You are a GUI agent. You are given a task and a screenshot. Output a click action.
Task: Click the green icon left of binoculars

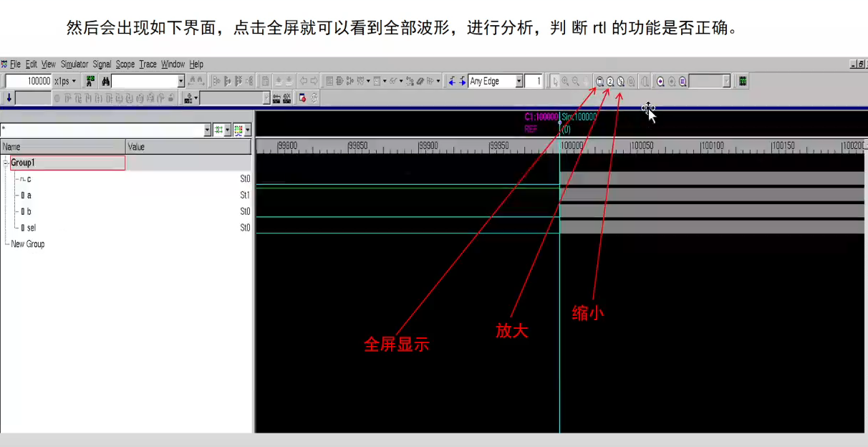point(90,82)
